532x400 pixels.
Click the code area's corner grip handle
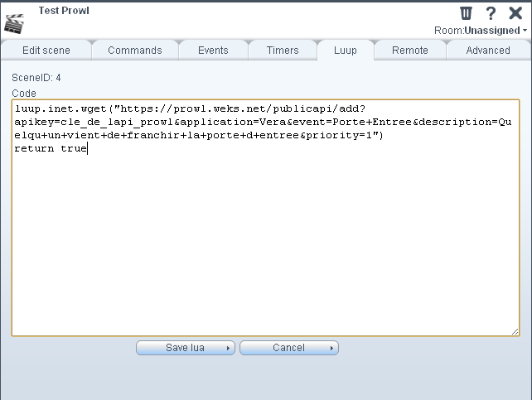(x=515, y=332)
